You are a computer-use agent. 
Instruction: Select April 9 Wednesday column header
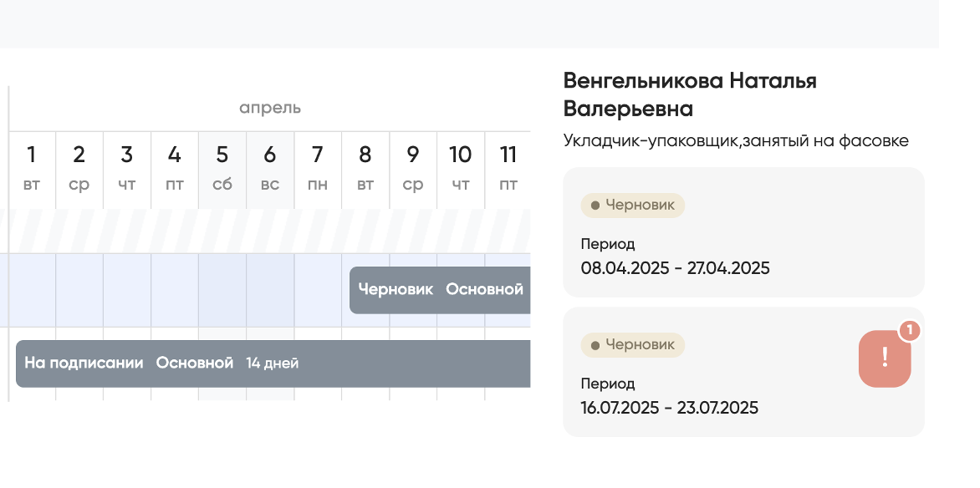413,169
